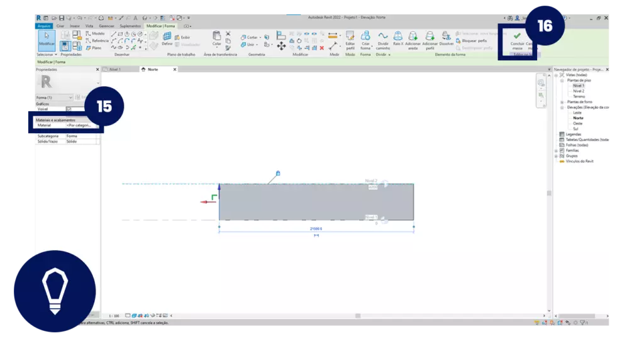644x339 pixels.
Task: Click the 1 : 100 view scale
Action: pyautogui.click(x=114, y=316)
